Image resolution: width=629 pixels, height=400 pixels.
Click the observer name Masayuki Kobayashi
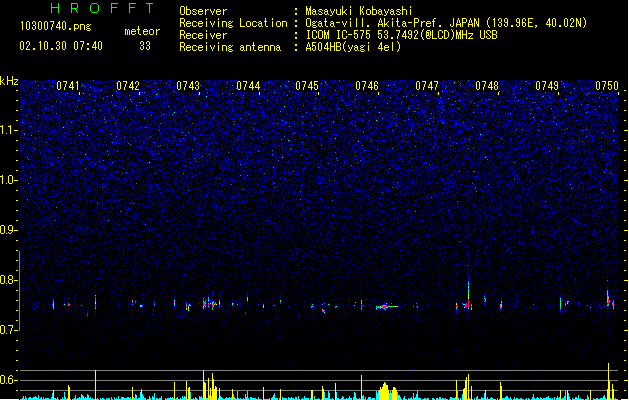tap(359, 11)
